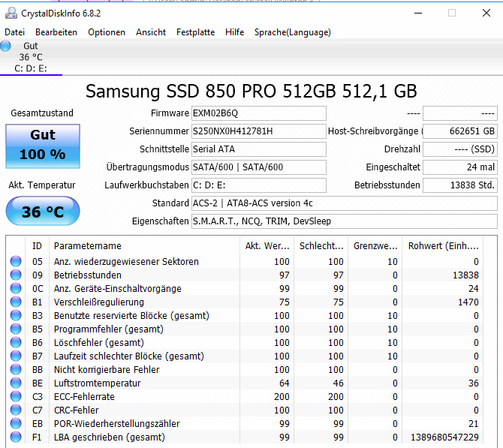503x448 pixels.
Task: Click the Gut 100 % health status button
Action: point(43,146)
